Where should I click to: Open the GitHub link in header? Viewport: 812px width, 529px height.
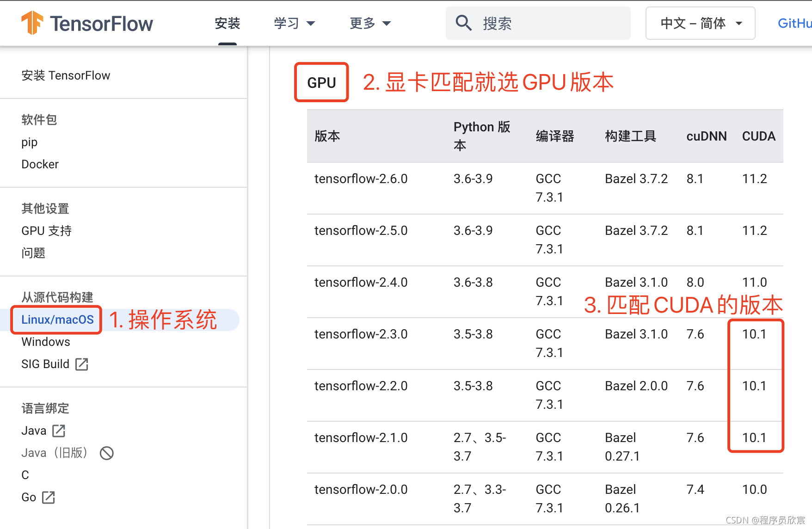(x=794, y=23)
